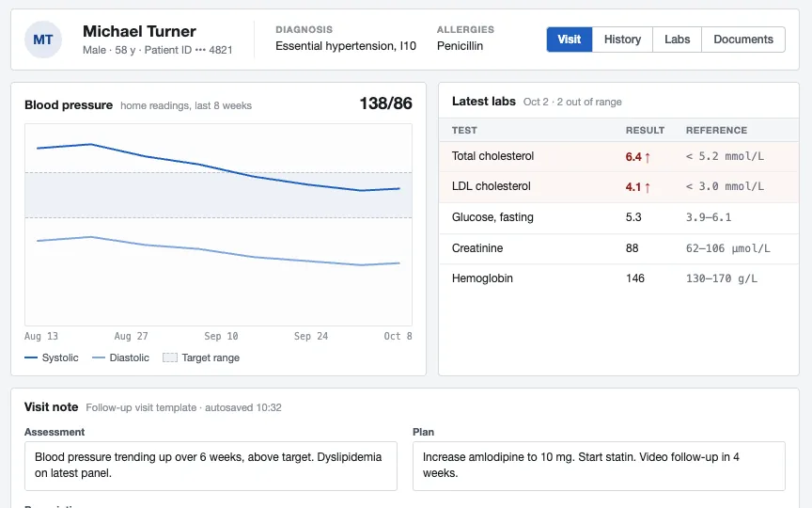Click the Aug 13 axis label
Viewport: 812px width, 508px height.
(41, 337)
